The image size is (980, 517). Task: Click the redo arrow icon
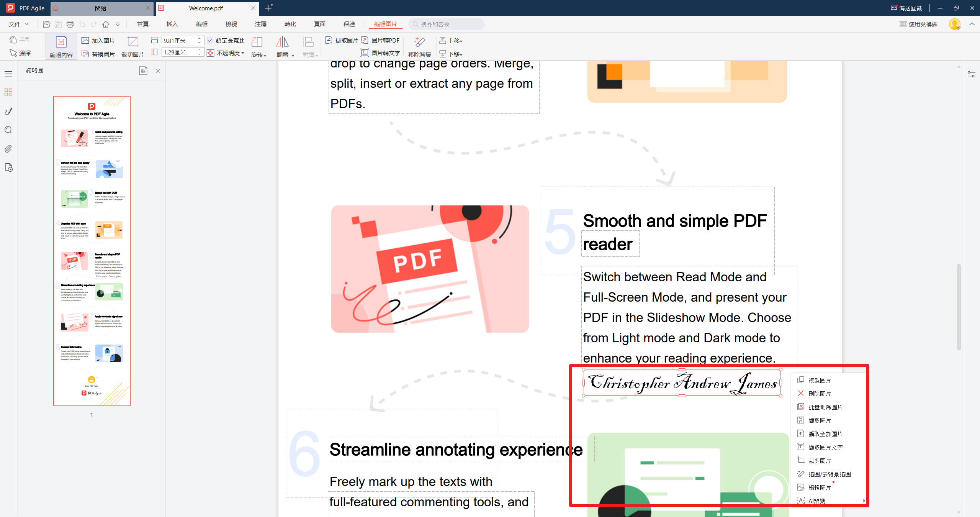pos(94,24)
